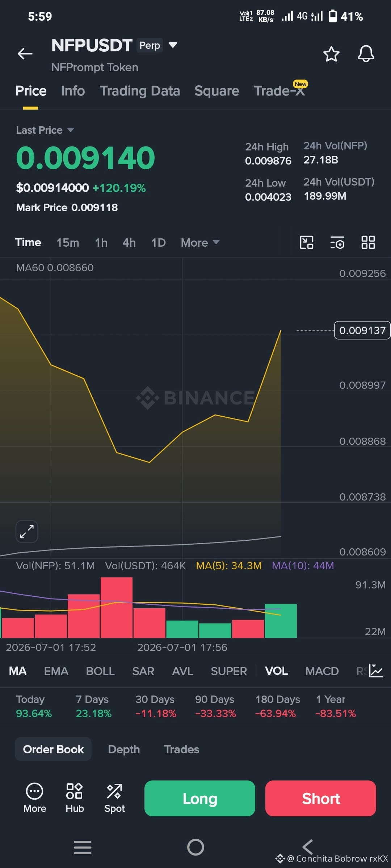Tap the red Short button
The height and width of the screenshot is (868, 391).
pos(321,798)
